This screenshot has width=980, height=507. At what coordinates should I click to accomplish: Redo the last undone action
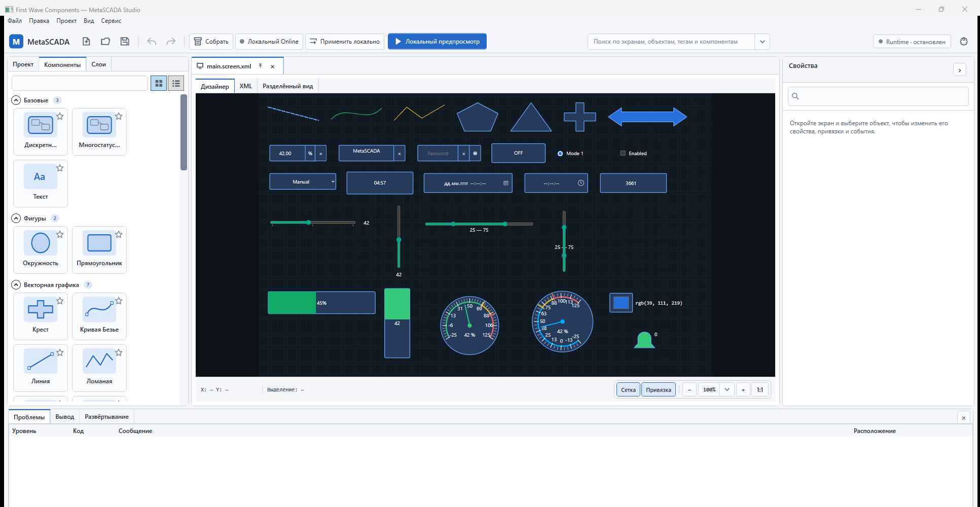tap(171, 42)
